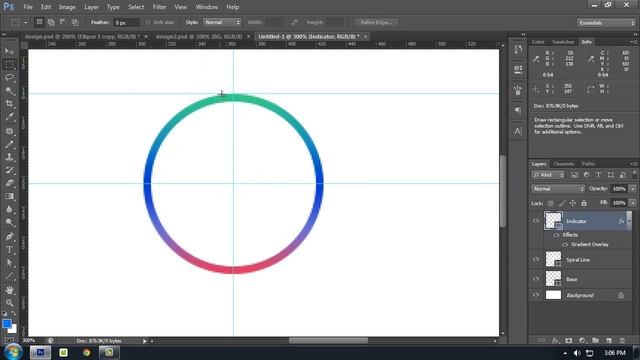Select the Magic Wand tool
Viewport: 640px width, 360px height.
coord(9,90)
